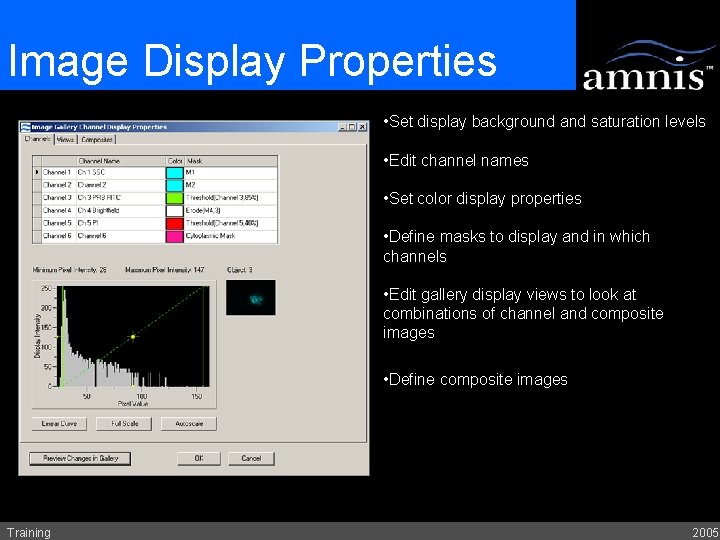Click the Color column header
The image size is (720, 540).
[x=175, y=161]
